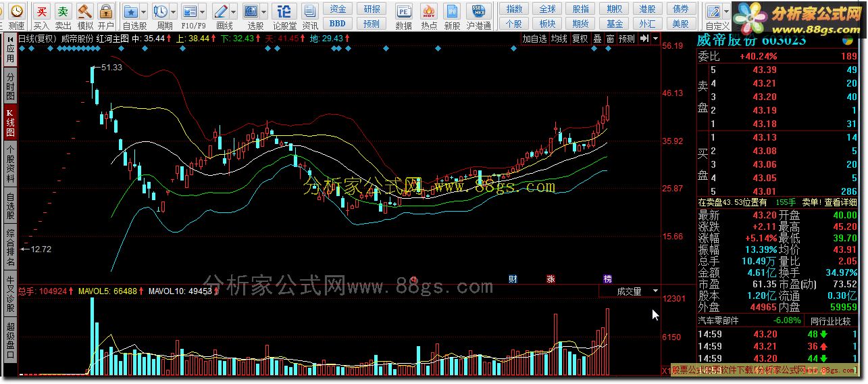Click the 指数 index button
The width and height of the screenshot is (868, 384).
[514, 9]
